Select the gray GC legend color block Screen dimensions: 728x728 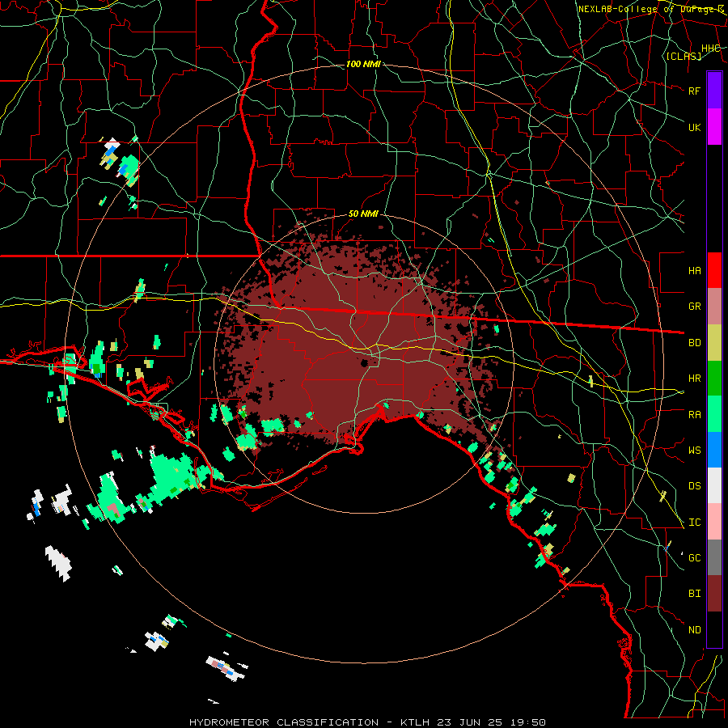(714, 557)
